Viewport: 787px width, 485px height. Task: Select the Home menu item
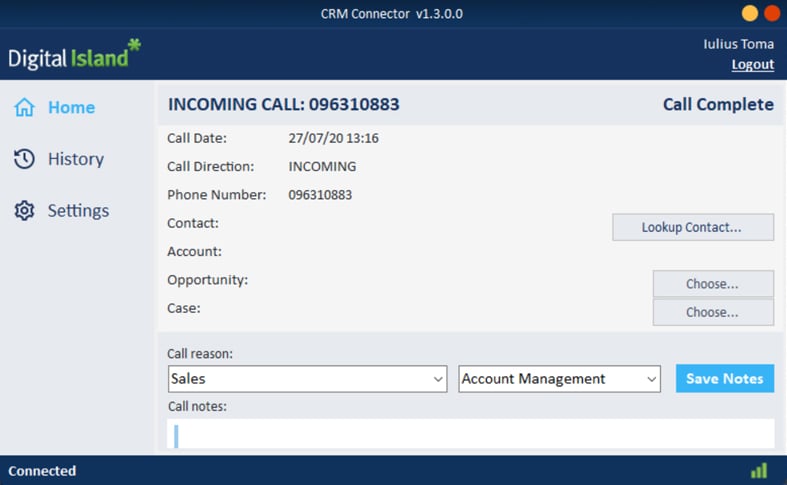click(55, 107)
